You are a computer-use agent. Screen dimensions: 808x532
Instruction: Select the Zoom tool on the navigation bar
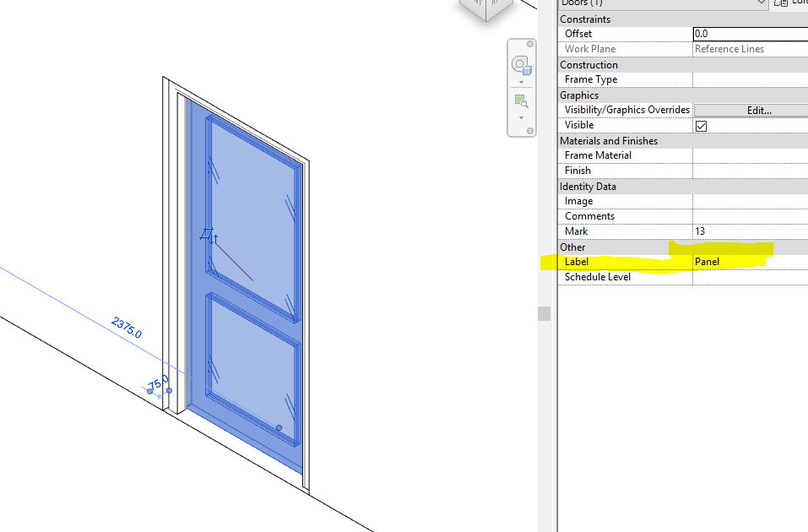point(521,100)
